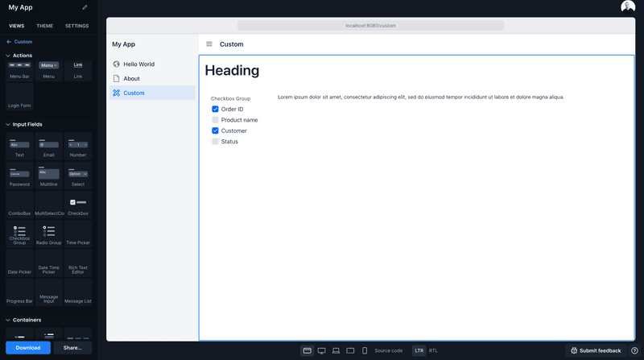Go to Hello World in preview navigation
644x360 pixels.
coord(152,64)
